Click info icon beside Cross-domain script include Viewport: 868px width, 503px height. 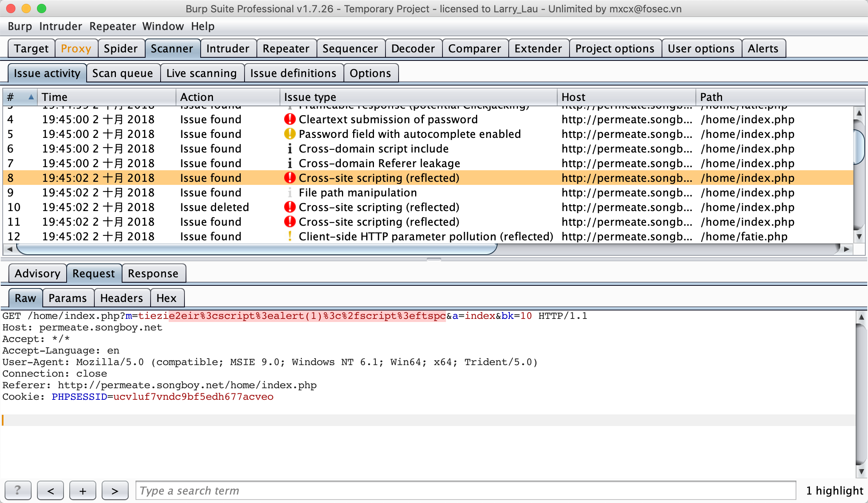coord(290,149)
